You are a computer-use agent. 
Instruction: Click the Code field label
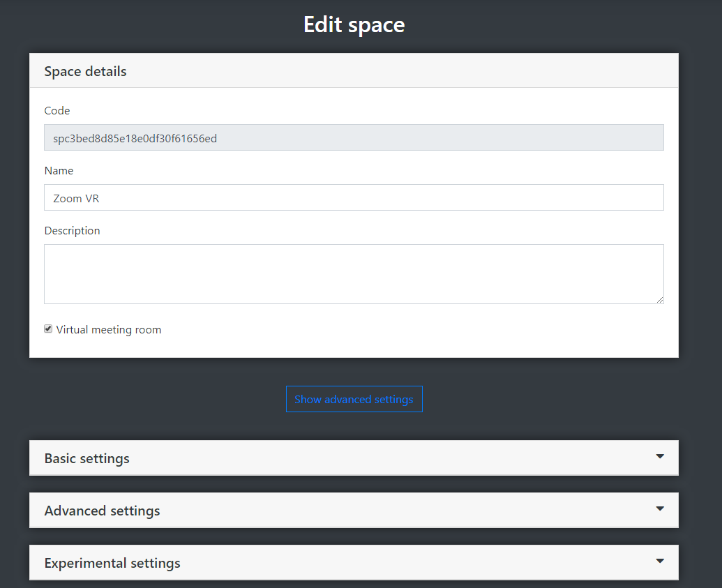(x=57, y=111)
